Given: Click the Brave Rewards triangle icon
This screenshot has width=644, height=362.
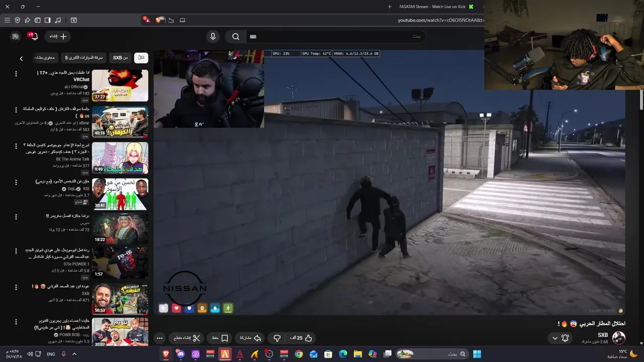Looking at the screenshot, I should [146, 20].
